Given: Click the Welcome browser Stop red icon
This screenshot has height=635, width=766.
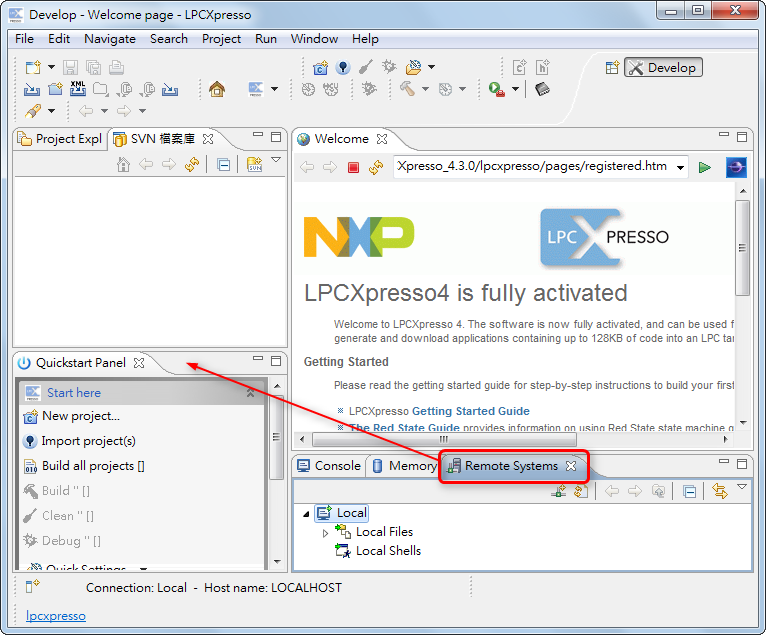Looking at the screenshot, I should (353, 168).
